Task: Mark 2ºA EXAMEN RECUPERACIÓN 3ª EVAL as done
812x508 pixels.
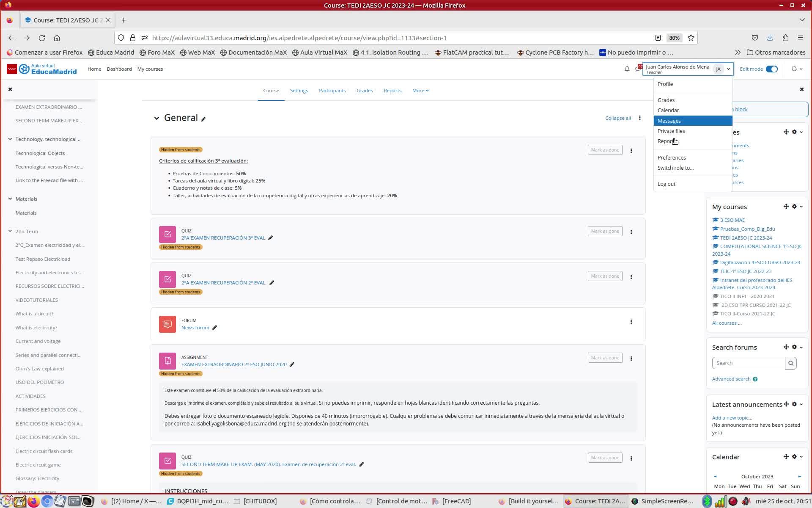Action: click(605, 231)
